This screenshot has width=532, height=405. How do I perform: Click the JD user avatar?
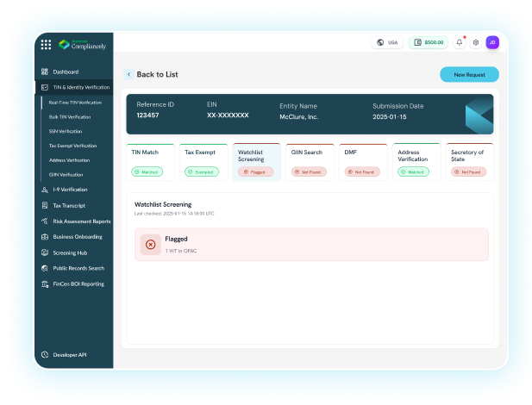tap(491, 42)
